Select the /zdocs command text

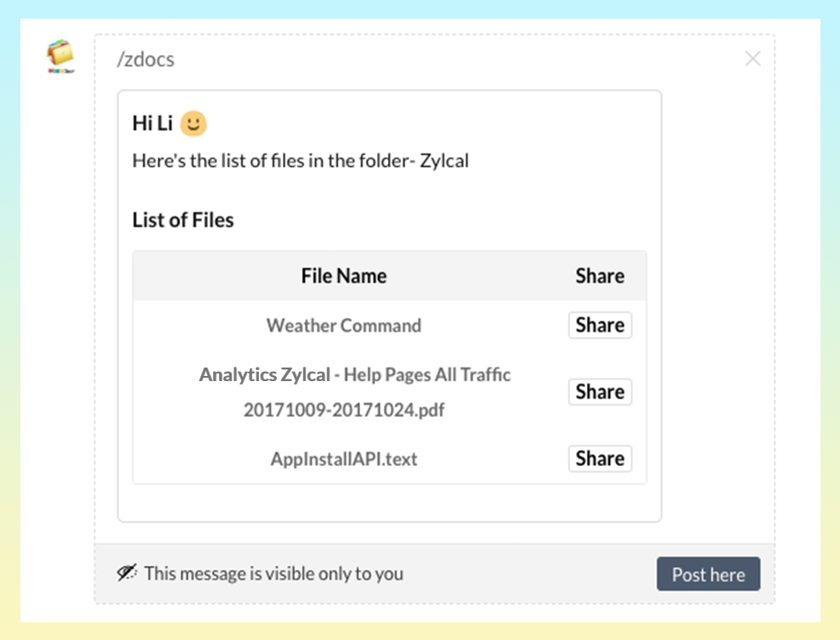145,59
